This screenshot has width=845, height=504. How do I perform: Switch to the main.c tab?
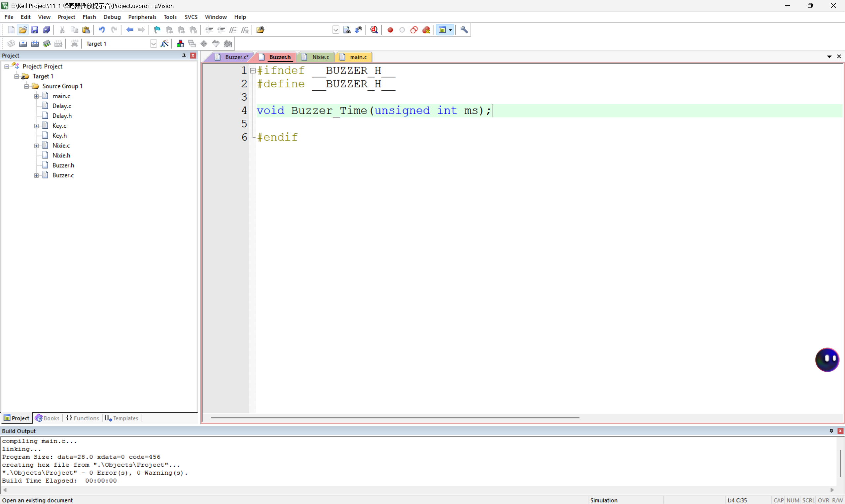tap(358, 57)
